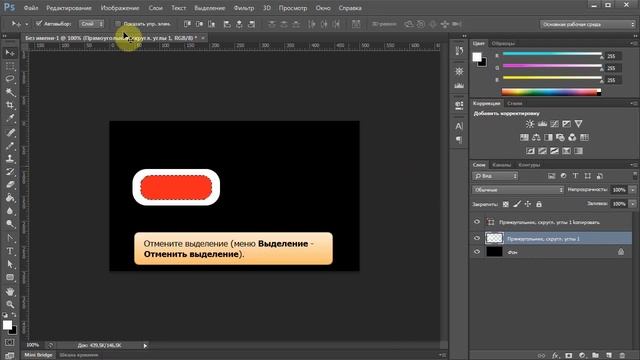Screen dimensions: 640x360
Task: Click the Curves adjustment icon
Action: pos(554,124)
